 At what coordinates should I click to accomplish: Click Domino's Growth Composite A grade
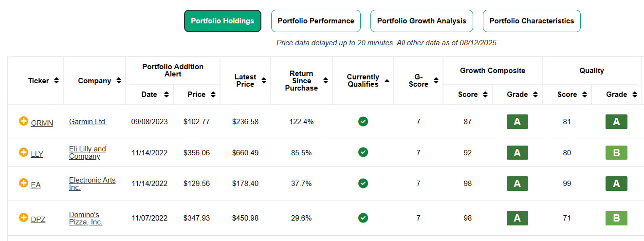click(517, 218)
